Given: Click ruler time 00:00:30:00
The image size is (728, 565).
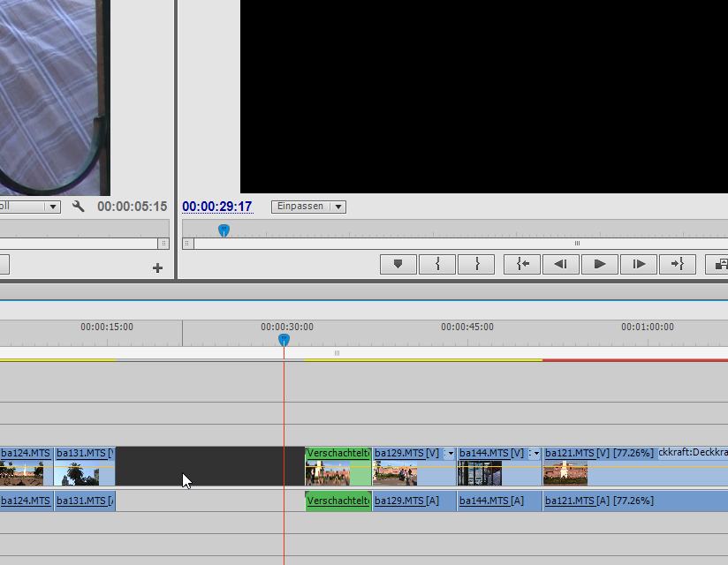Looking at the screenshot, I should click(287, 327).
